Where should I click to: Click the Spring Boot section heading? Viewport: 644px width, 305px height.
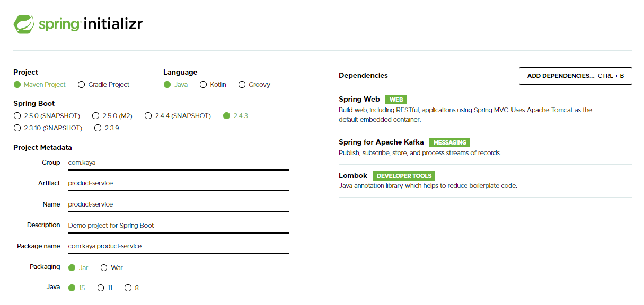click(x=34, y=104)
